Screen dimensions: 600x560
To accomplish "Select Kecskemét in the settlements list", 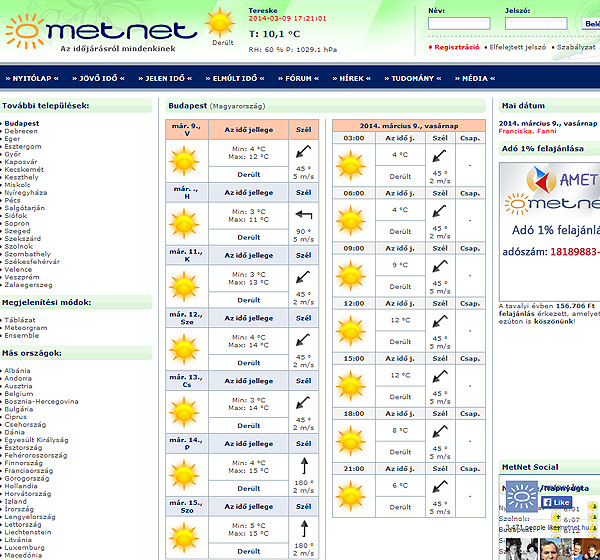I will coord(24,169).
